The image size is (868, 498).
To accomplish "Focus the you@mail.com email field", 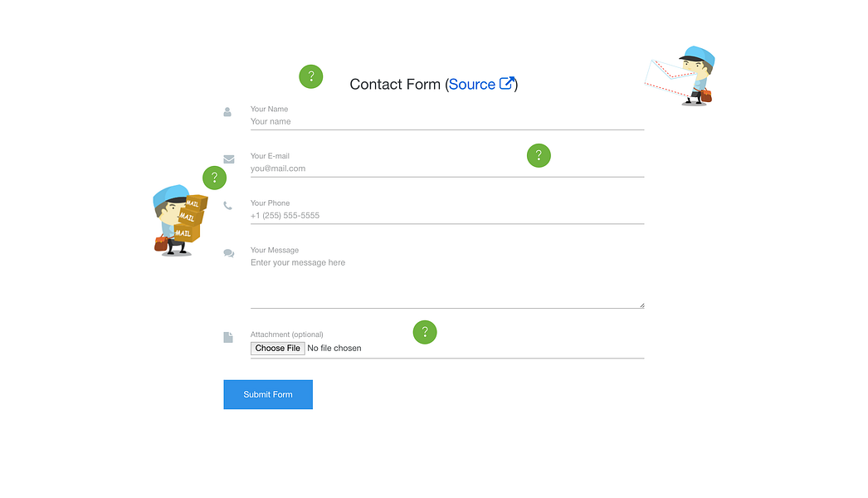I will (446, 168).
